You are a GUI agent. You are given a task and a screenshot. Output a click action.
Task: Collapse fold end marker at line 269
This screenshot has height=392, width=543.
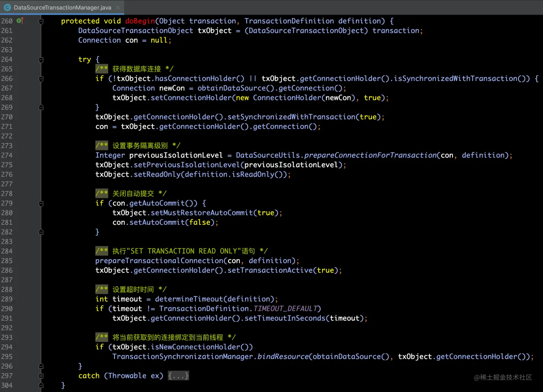point(41,108)
